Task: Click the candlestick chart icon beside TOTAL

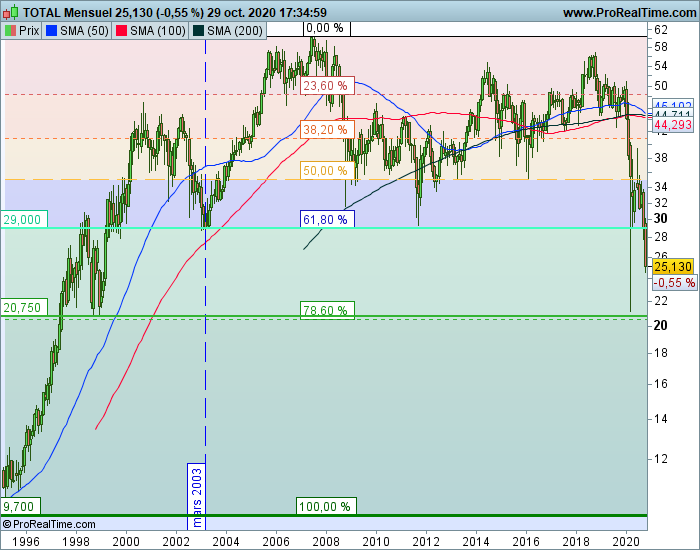Action: click(x=11, y=12)
